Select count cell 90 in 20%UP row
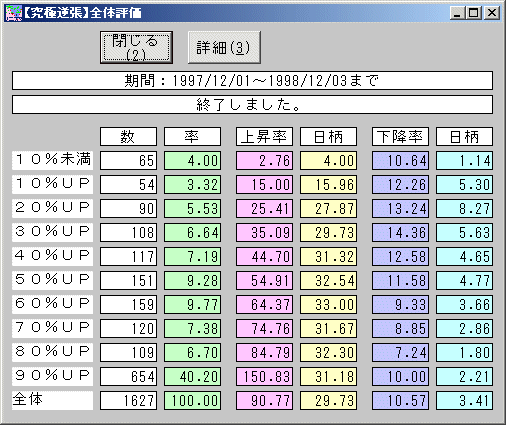 click(128, 208)
